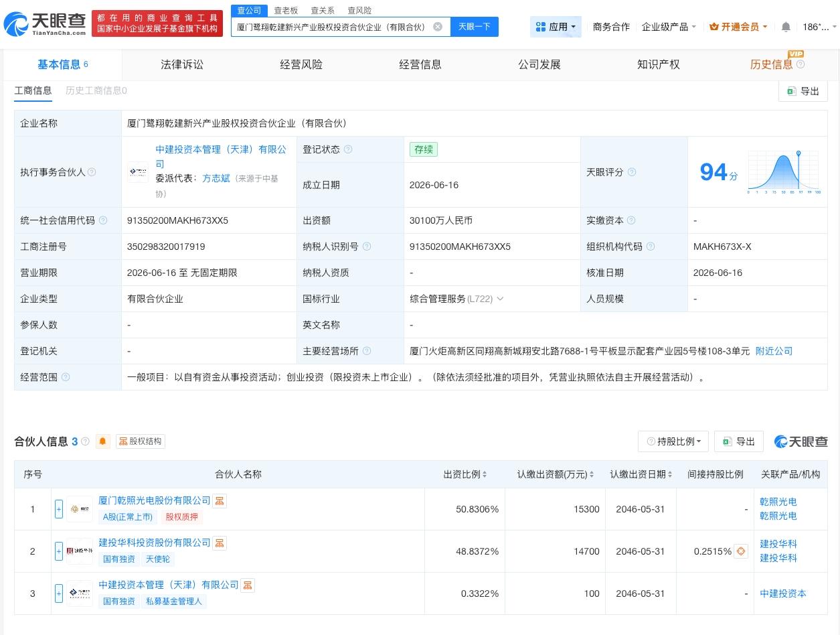
Task: Click the help icon beside 经营范围
Action: (65, 377)
